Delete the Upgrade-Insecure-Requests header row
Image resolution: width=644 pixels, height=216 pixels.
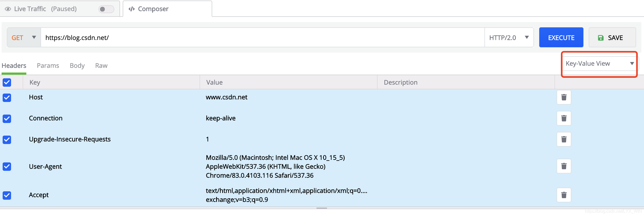[x=564, y=139]
